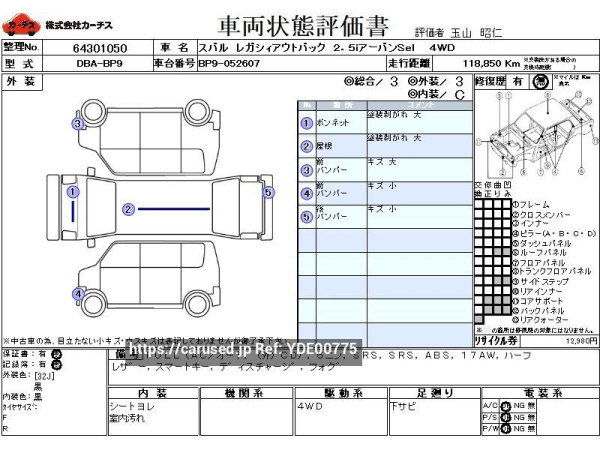Image resolution: width=600 pixels, height=450 pixels.
Task: Click damage marker 2 on the roof
Action: coord(128,209)
